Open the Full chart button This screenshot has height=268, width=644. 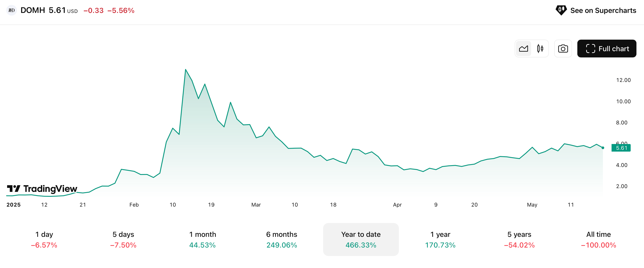coord(606,49)
